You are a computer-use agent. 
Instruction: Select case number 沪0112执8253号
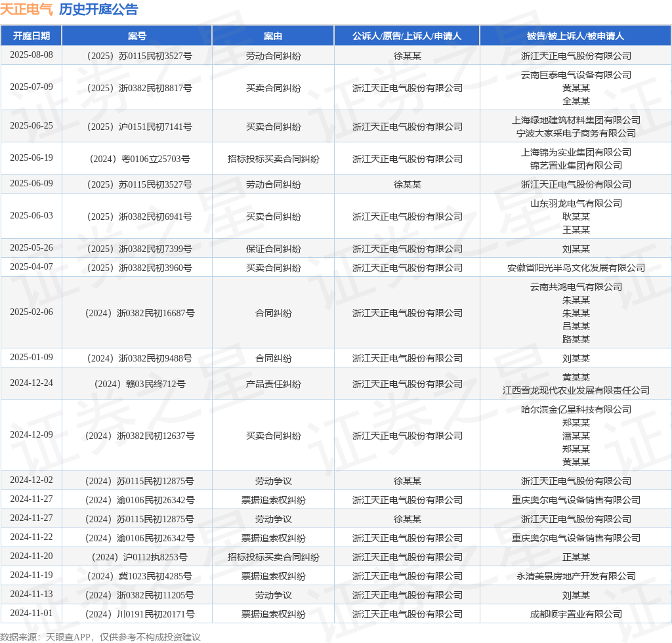140,557
